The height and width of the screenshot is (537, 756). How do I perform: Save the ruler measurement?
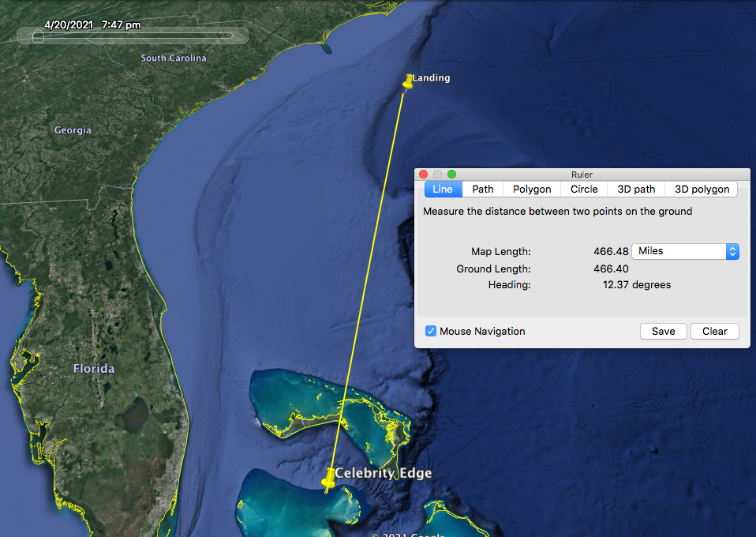(663, 332)
